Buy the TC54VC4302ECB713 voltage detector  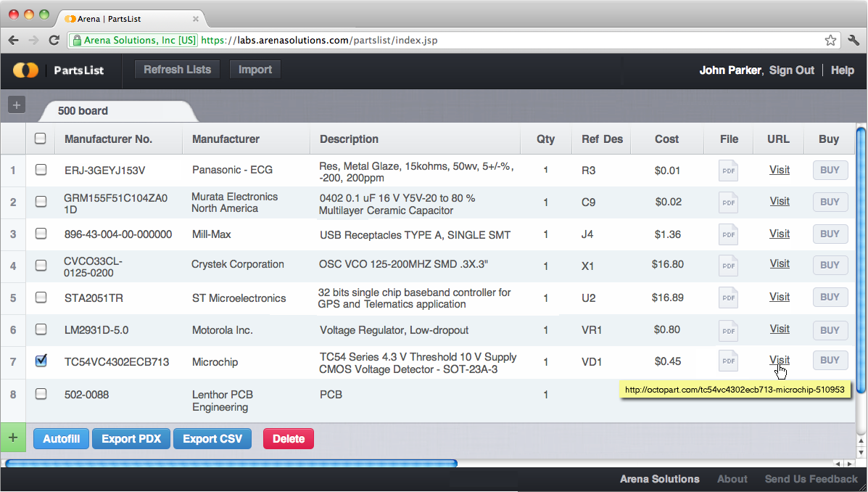coord(830,360)
